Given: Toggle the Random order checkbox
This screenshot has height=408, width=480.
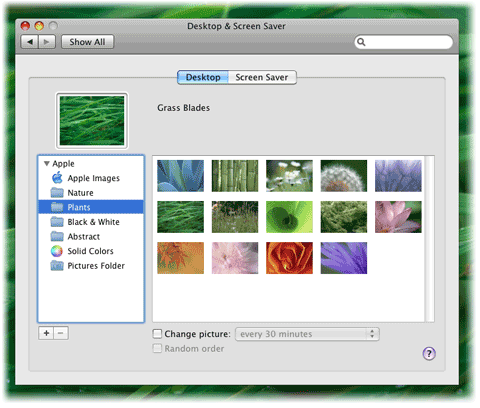Looking at the screenshot, I should (x=157, y=348).
